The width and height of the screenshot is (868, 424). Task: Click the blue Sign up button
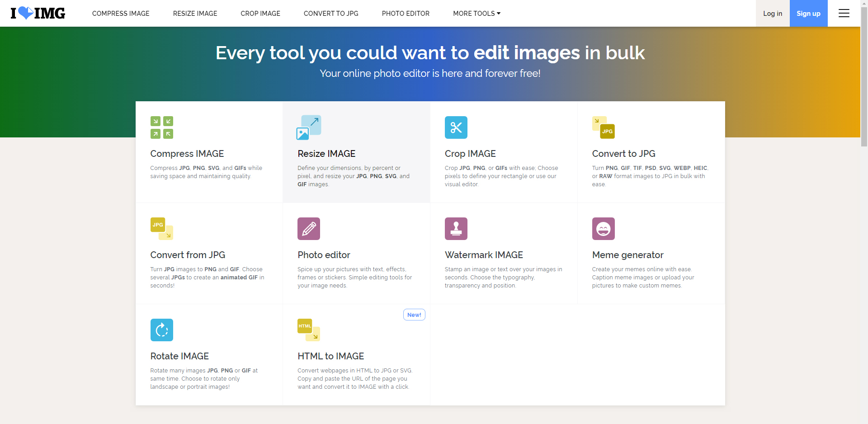(x=808, y=14)
